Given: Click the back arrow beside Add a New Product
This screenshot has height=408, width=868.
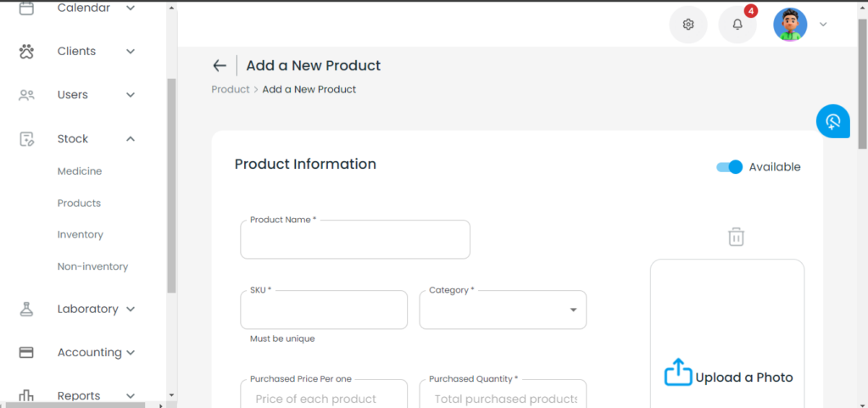Looking at the screenshot, I should click(220, 65).
